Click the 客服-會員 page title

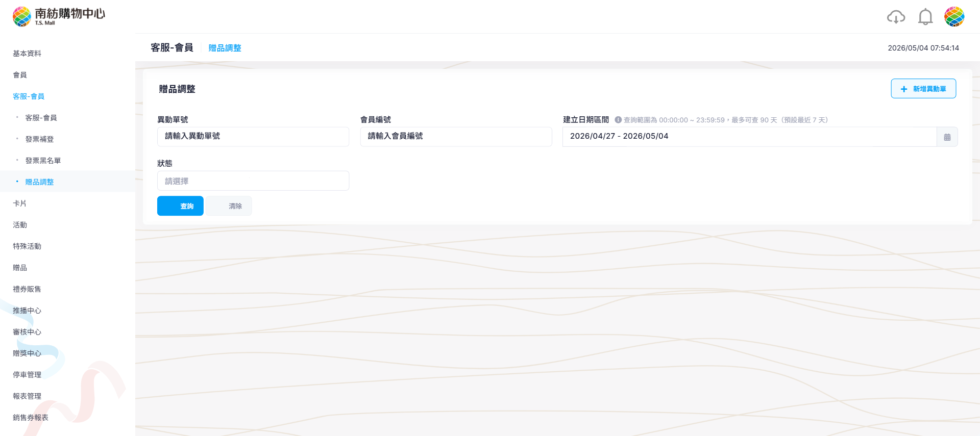[172, 47]
